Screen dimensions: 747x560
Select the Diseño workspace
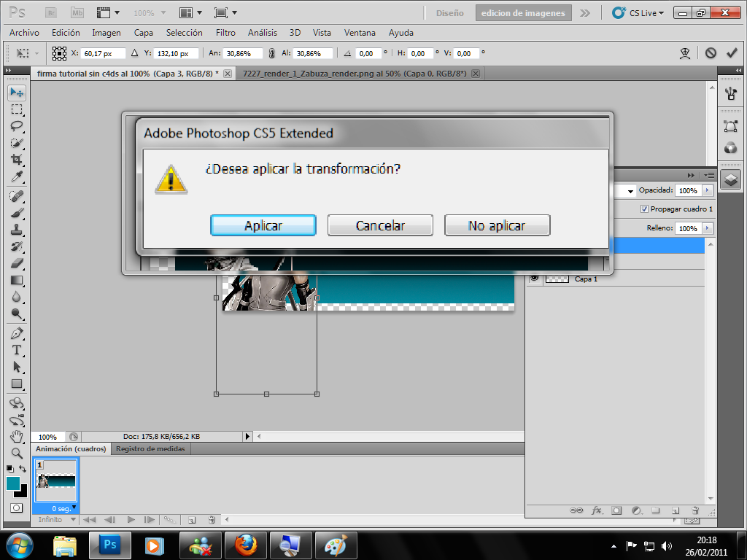tap(449, 13)
